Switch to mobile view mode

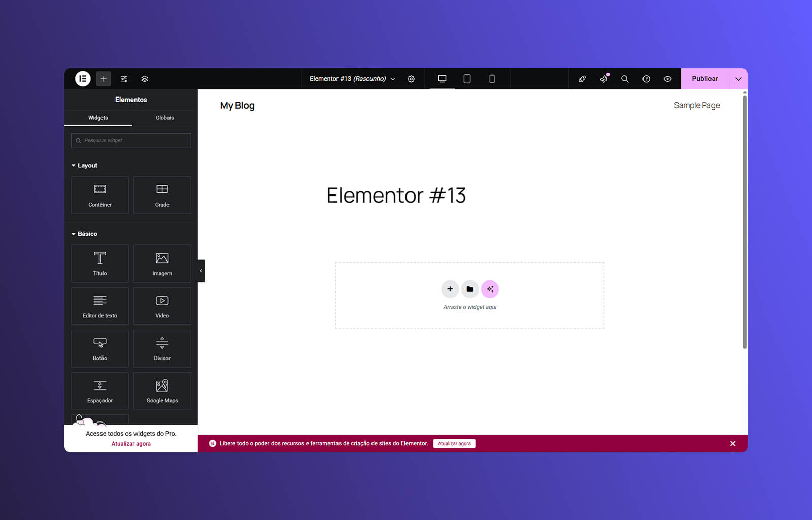click(492, 79)
